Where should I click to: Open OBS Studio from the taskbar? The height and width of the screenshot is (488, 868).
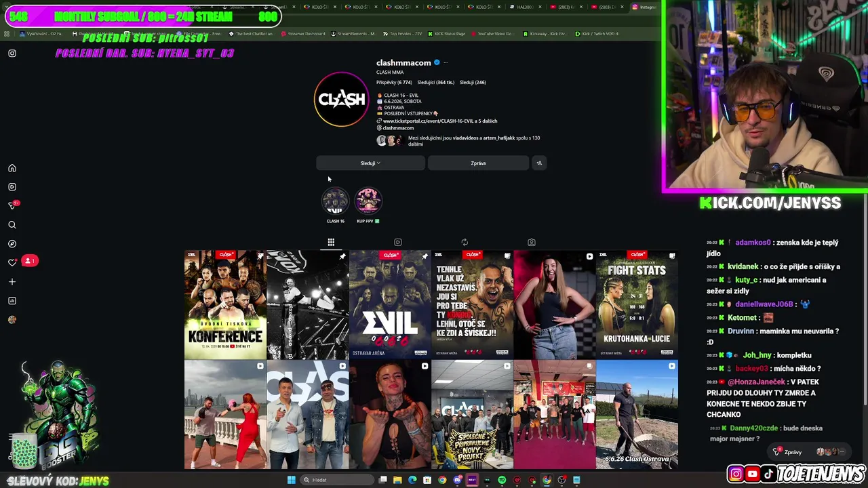(561, 480)
